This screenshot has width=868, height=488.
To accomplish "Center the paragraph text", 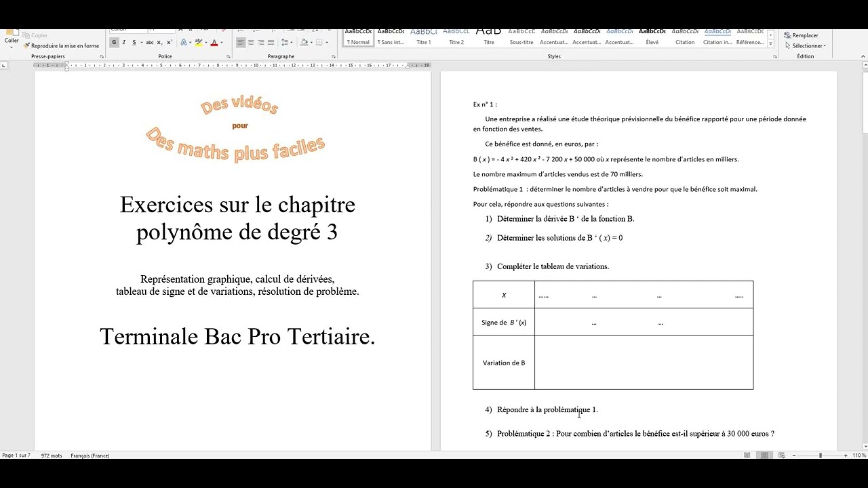I will tap(251, 42).
